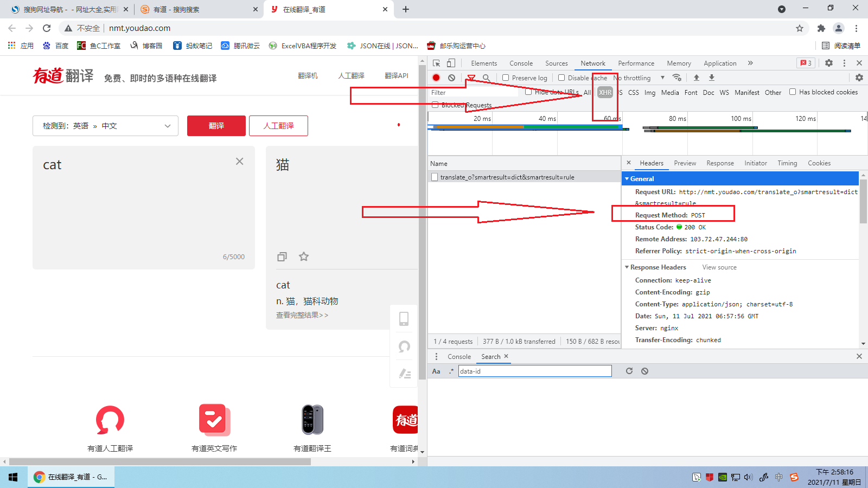Open Network panel settings gear
This screenshot has width=868, height=488.
[859, 78]
